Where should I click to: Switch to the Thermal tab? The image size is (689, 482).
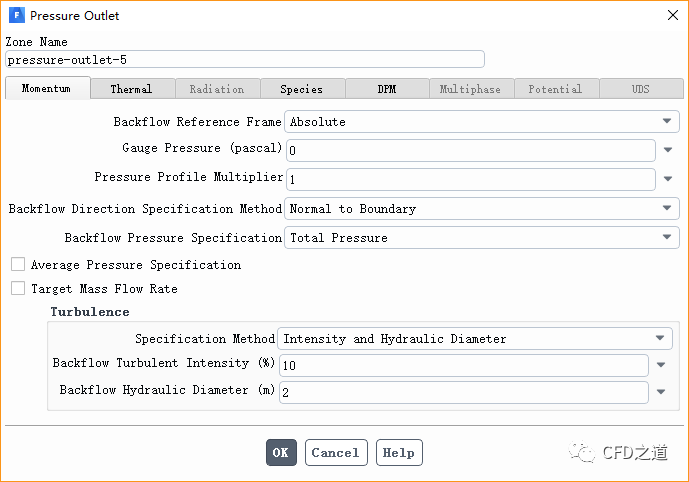click(x=131, y=89)
